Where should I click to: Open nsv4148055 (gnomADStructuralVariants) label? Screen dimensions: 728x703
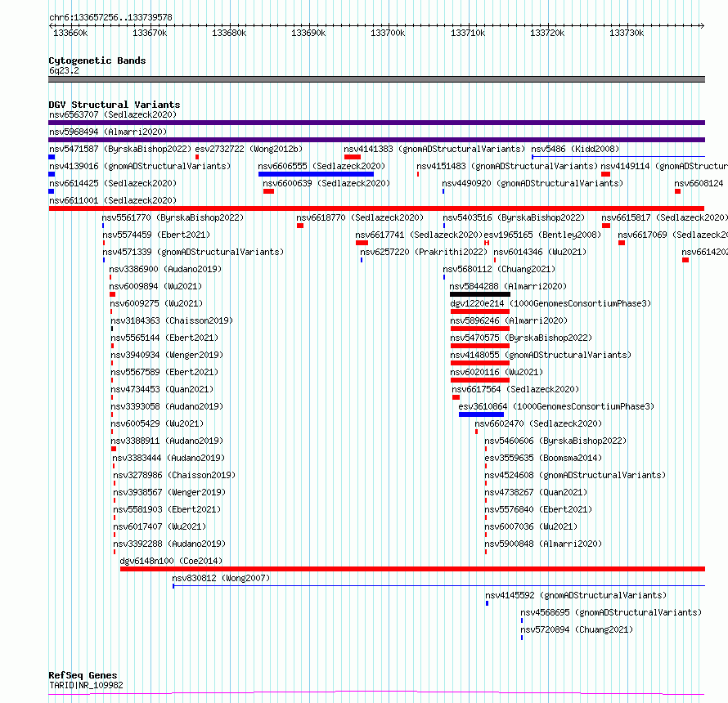coord(541,355)
